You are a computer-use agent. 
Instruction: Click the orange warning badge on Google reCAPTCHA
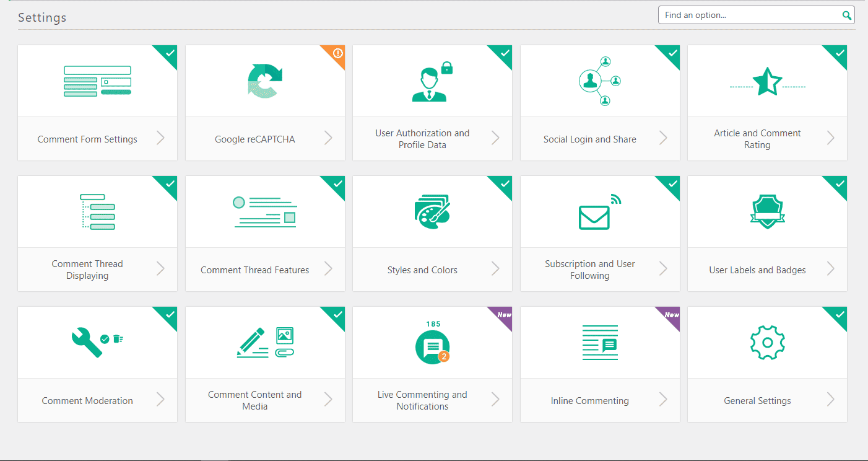tap(337, 53)
